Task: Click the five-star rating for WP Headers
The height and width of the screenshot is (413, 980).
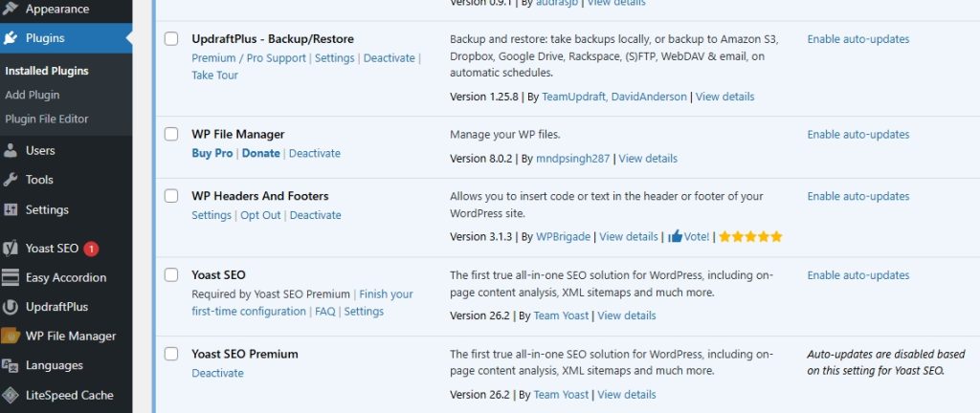Action: 750,236
